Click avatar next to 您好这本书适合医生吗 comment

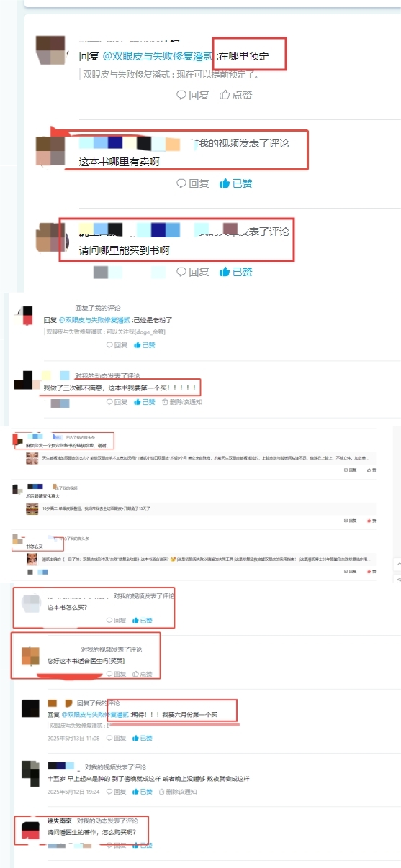30,655
